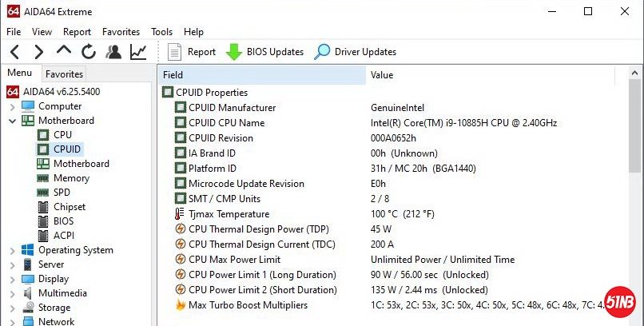Go back with the left arrow icon
Viewport: 644px width, 326px height.
point(15,52)
